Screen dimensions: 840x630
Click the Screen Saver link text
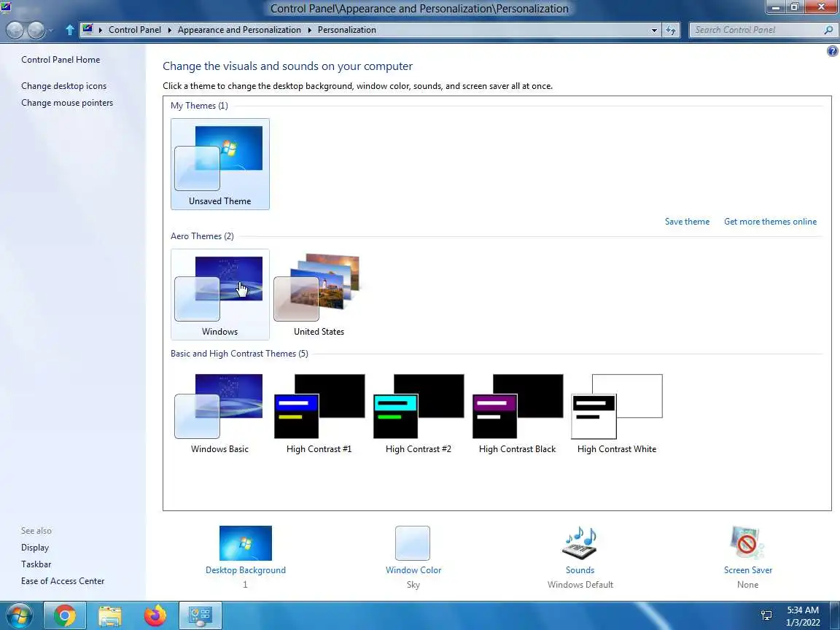748,570
